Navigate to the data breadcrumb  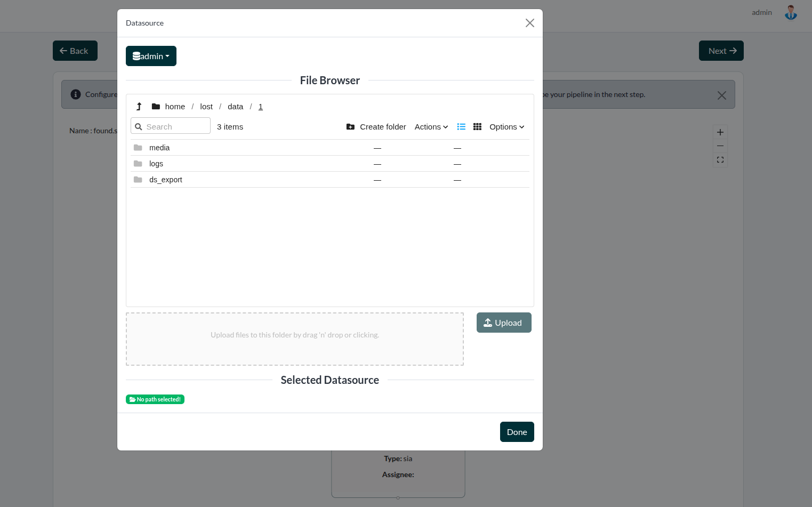click(235, 107)
